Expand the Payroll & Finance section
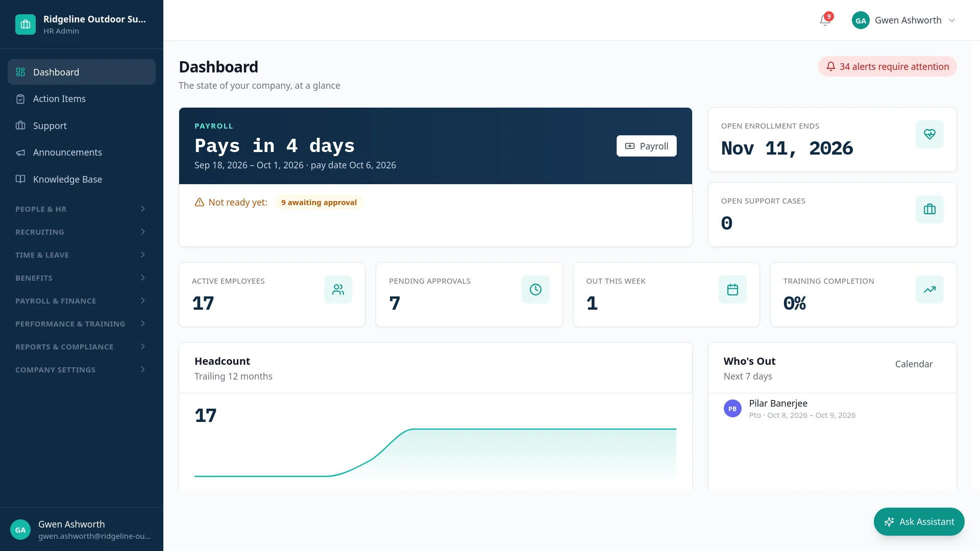The width and height of the screenshot is (980, 551). pos(82,300)
